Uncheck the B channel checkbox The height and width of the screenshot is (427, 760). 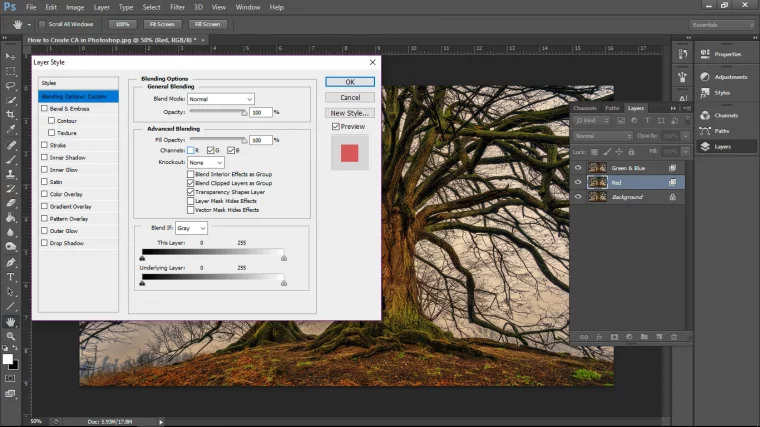coord(231,150)
